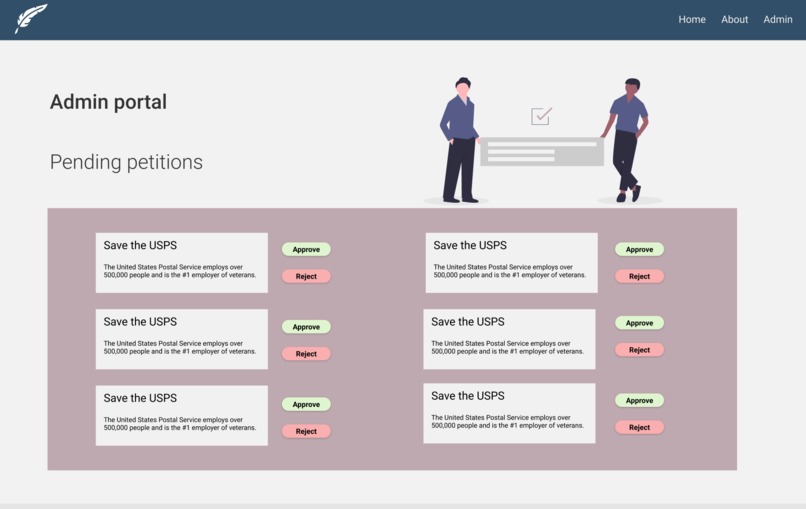Go to the About page in the navigation bar
The height and width of the screenshot is (509, 806).
coord(734,20)
